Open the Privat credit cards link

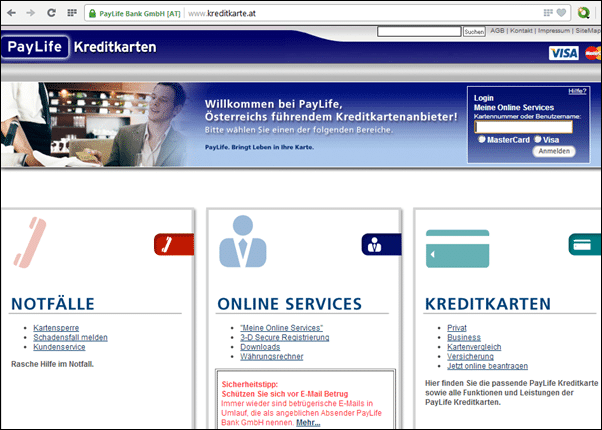(457, 328)
